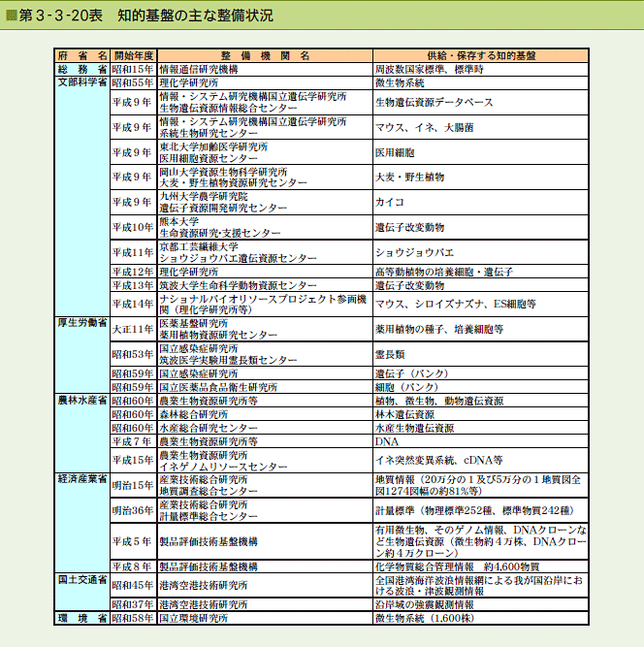This screenshot has width=644, height=647.
Task: Select the 昭和15年 year cell
Action: click(134, 69)
